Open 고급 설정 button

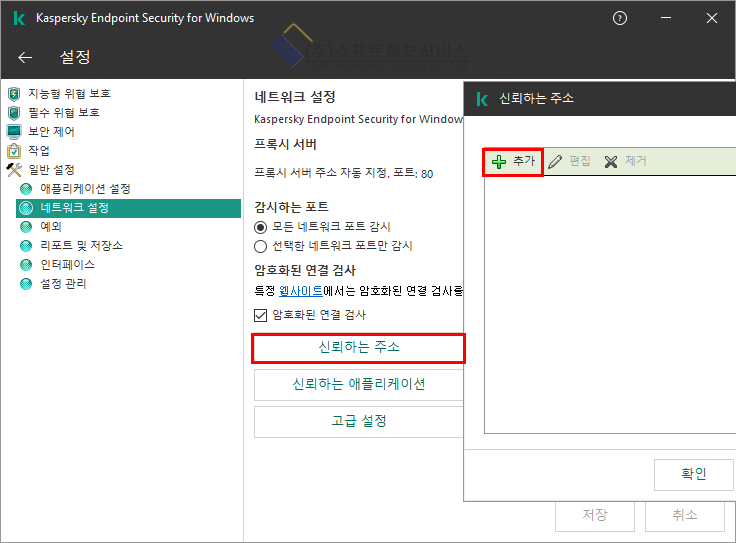click(x=359, y=421)
